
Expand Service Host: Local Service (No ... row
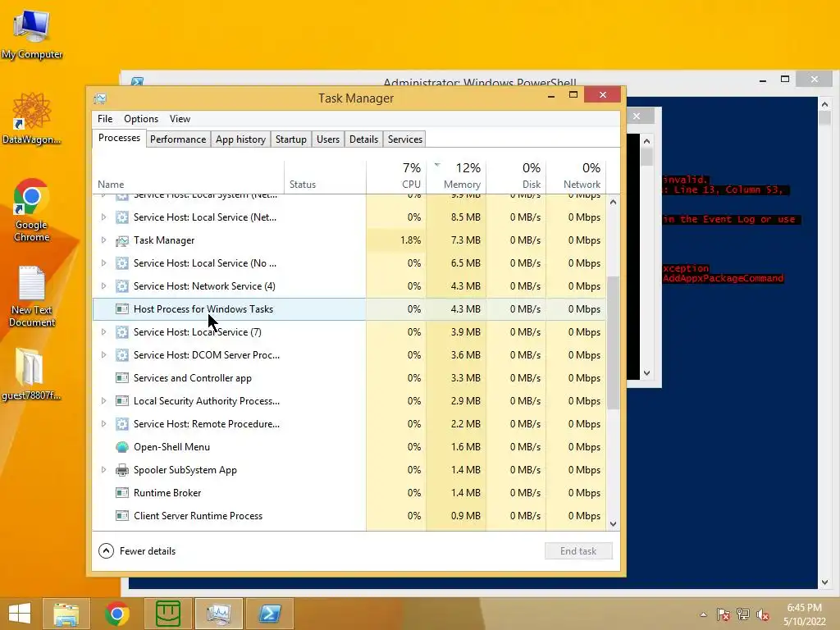coord(103,263)
